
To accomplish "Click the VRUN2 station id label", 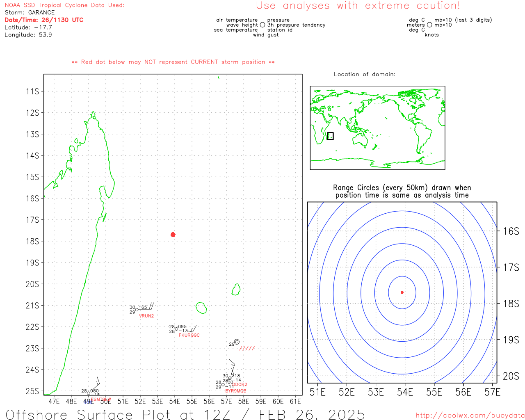I will pyautogui.click(x=146, y=316).
